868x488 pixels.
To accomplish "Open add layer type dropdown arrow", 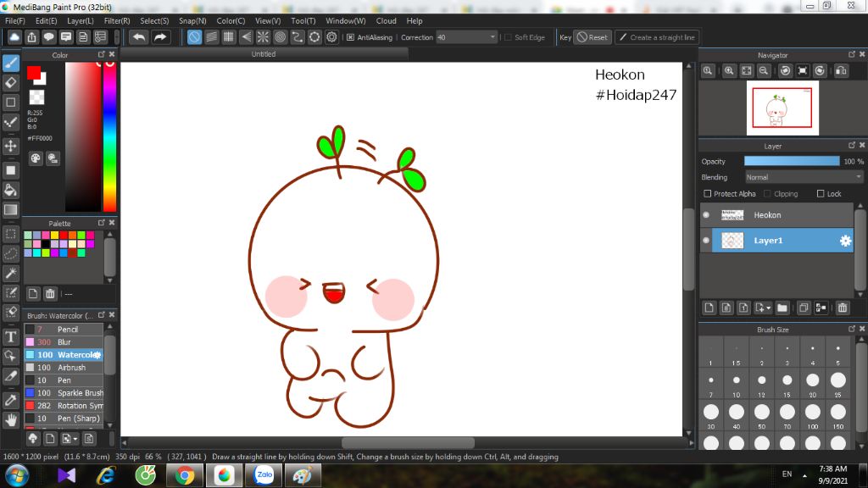I will tap(768, 308).
